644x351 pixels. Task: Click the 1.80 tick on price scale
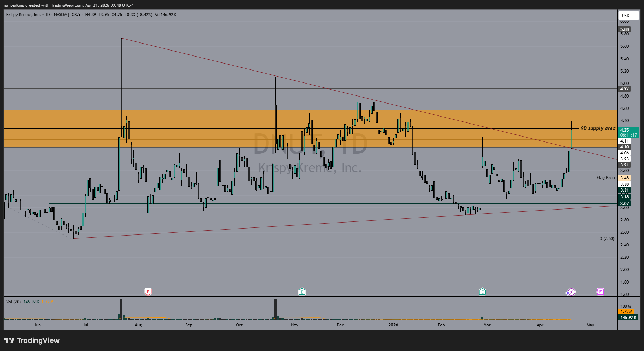(x=624, y=282)
